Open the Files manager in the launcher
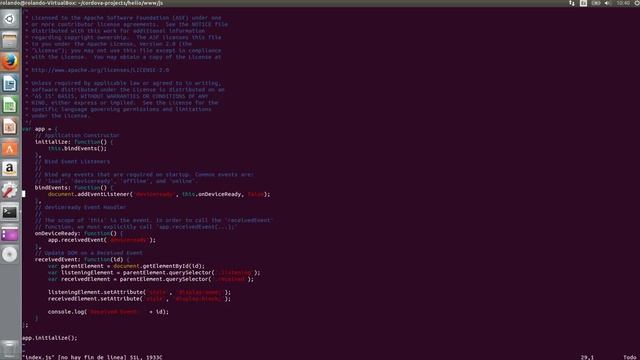640x360 pixels. 9,40
